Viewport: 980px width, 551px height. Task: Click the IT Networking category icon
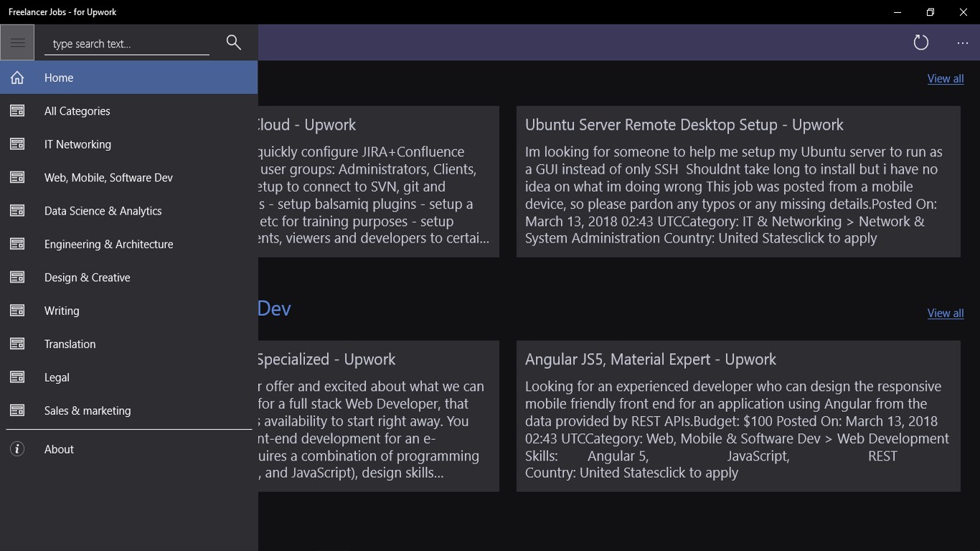[17, 144]
